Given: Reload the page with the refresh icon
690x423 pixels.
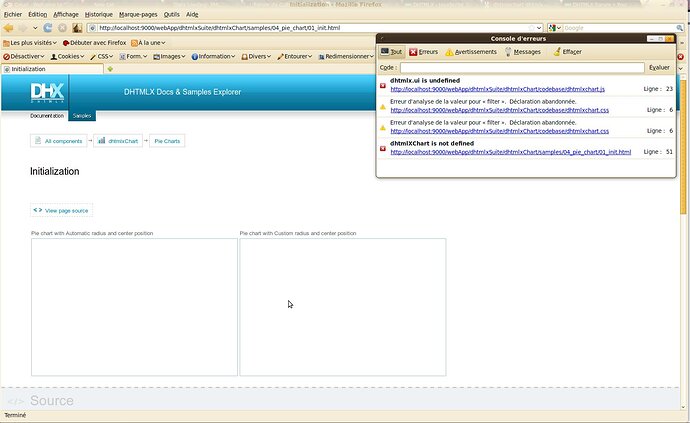Looking at the screenshot, I should [x=47, y=28].
